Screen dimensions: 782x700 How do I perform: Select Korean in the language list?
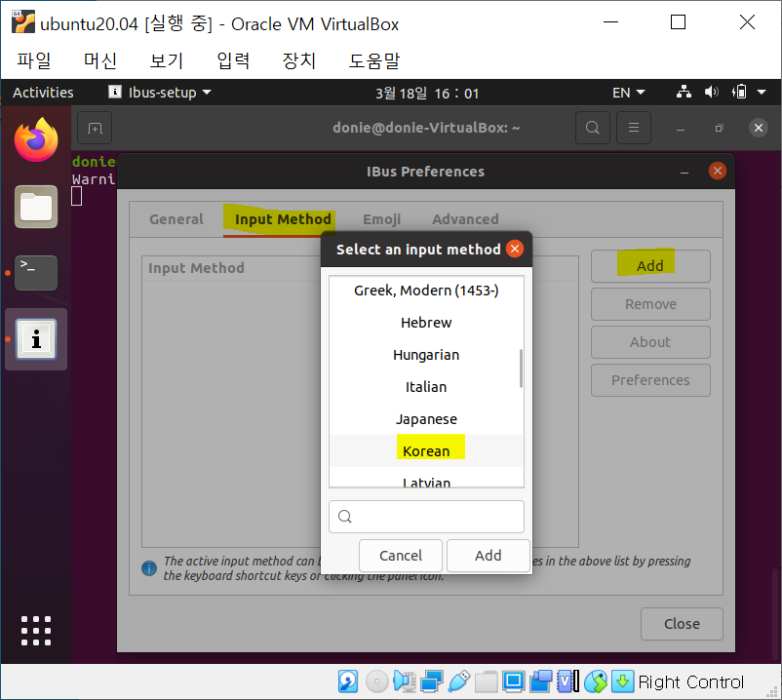coord(426,450)
